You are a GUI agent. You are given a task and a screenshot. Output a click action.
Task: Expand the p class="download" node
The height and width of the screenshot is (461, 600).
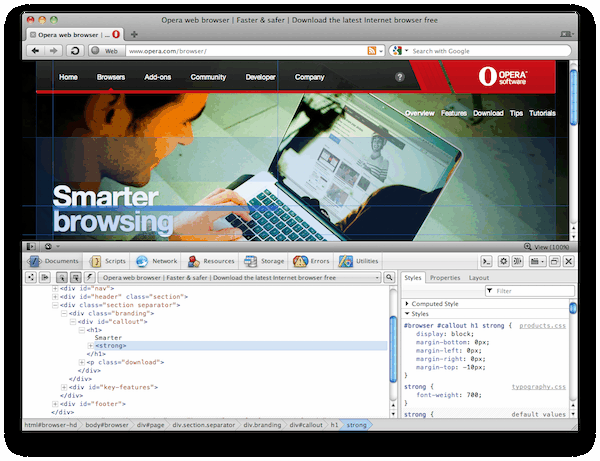click(x=82, y=362)
